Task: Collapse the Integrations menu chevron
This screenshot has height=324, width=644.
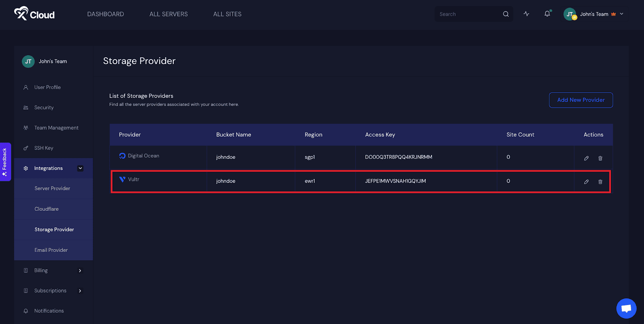Action: (x=80, y=168)
